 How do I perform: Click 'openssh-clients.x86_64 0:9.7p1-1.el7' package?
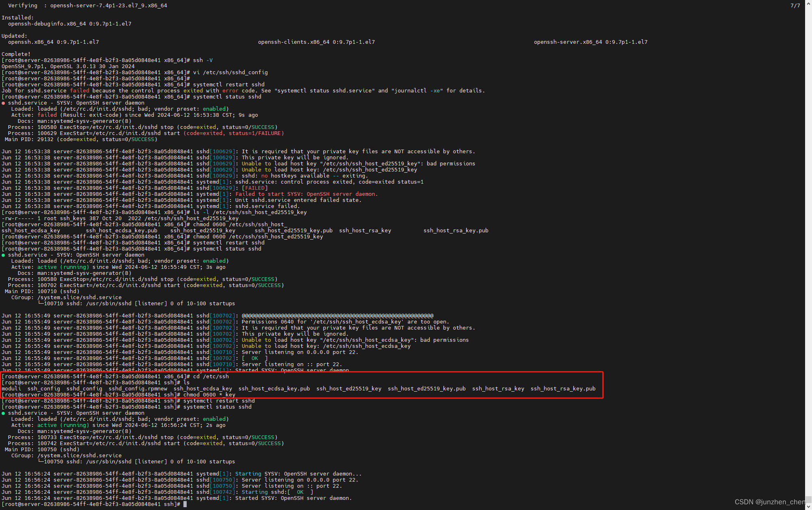pyautogui.click(x=316, y=42)
